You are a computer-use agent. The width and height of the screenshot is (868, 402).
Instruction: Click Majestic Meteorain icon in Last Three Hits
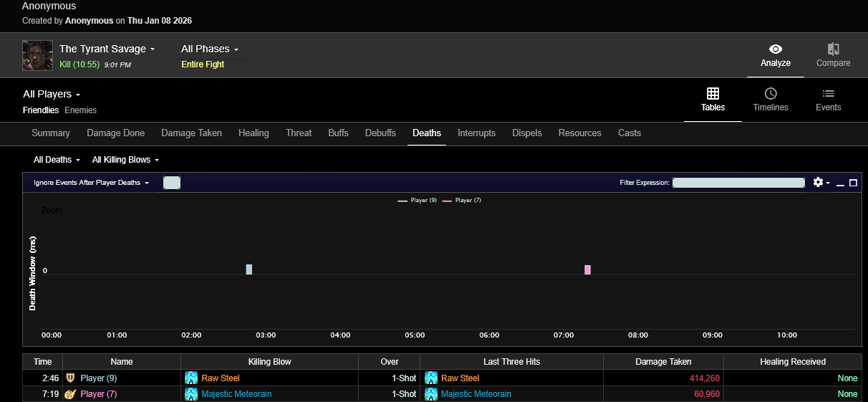[x=431, y=393]
